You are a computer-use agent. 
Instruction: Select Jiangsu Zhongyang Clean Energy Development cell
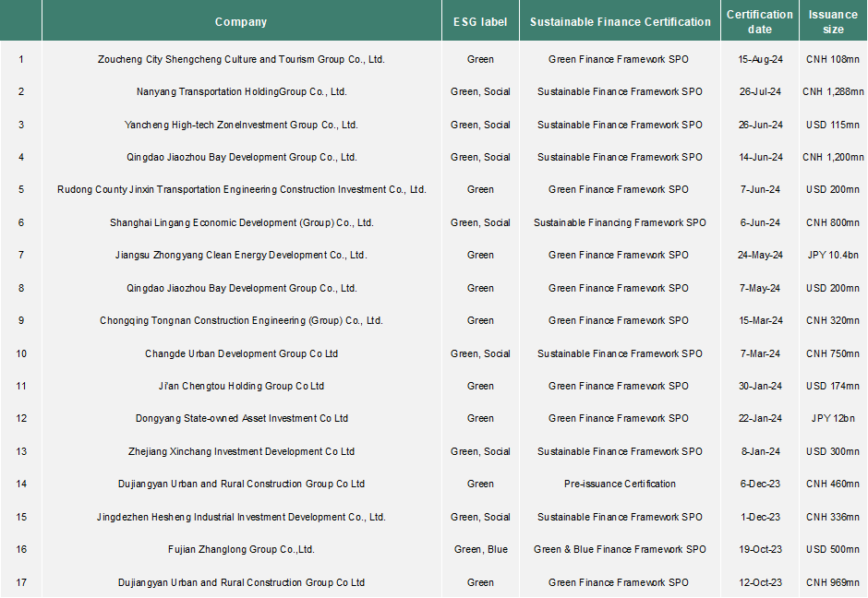[x=241, y=255]
